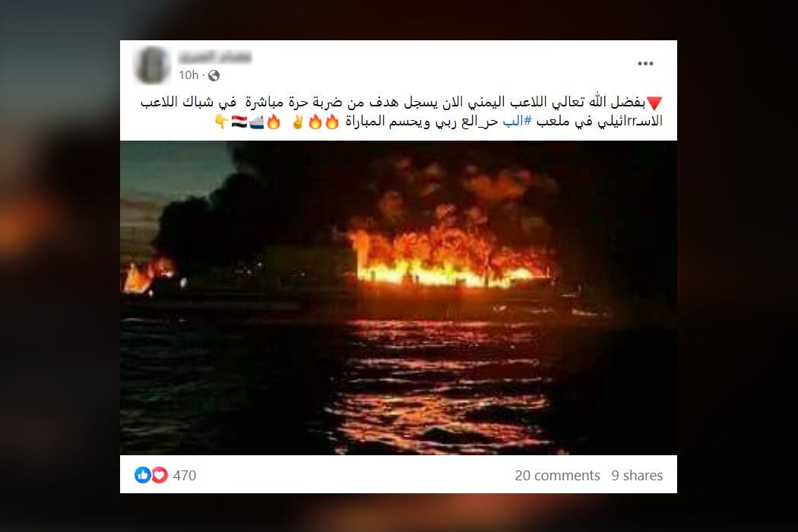Open the blurred author name link
Viewport: 798px width, 532px height.
tap(215, 56)
